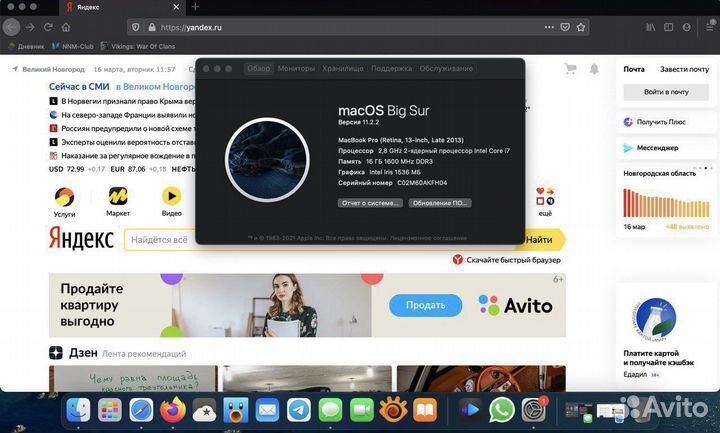Screen dimensions: 720x433
Task: Open the Новгородская область statistics chart
Action: (666, 200)
